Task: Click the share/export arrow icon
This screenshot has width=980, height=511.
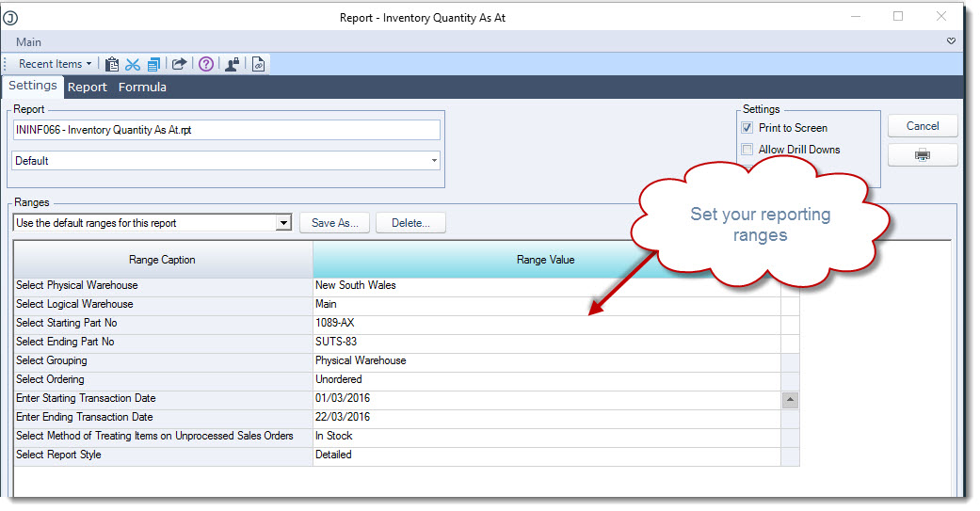Action: (x=180, y=64)
